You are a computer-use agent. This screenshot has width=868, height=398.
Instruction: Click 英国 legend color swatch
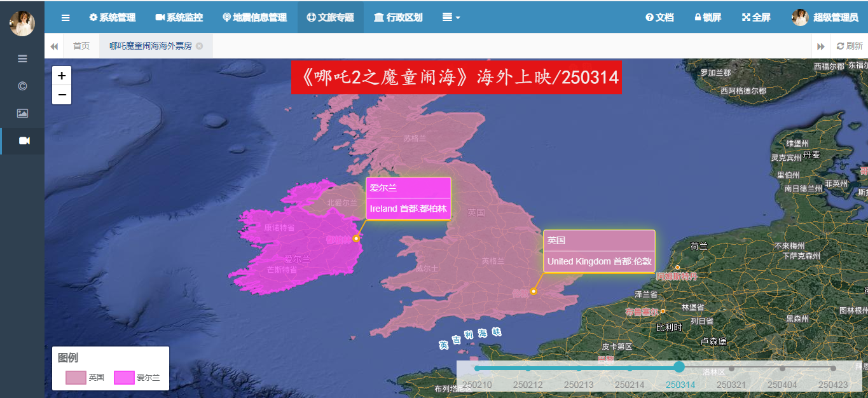coord(76,378)
